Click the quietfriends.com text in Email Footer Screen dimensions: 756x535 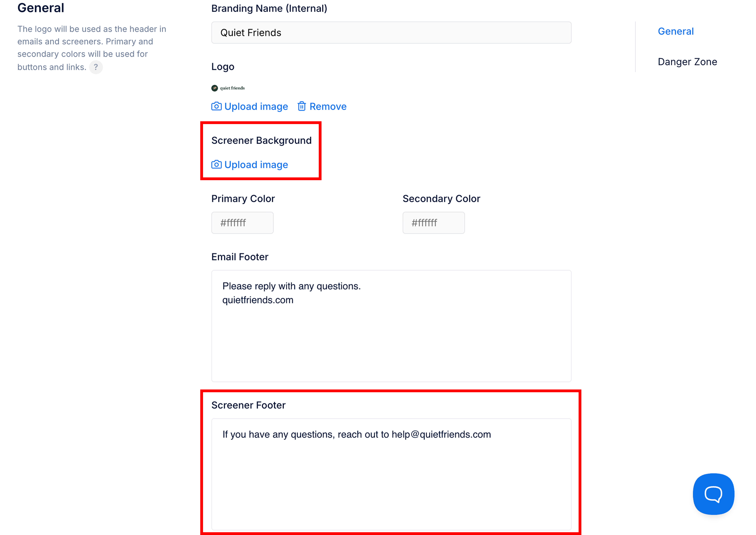point(258,300)
